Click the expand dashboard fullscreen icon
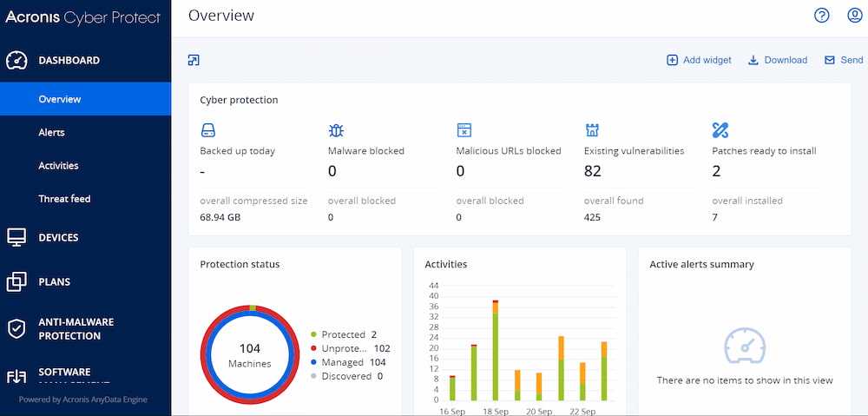Viewport: 868px width, 416px height. (x=194, y=60)
